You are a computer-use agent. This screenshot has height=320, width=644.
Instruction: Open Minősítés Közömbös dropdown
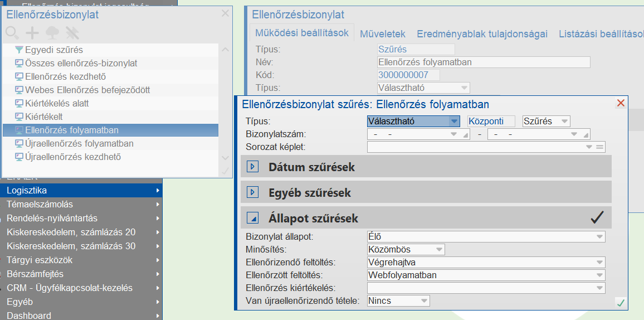tap(439, 249)
